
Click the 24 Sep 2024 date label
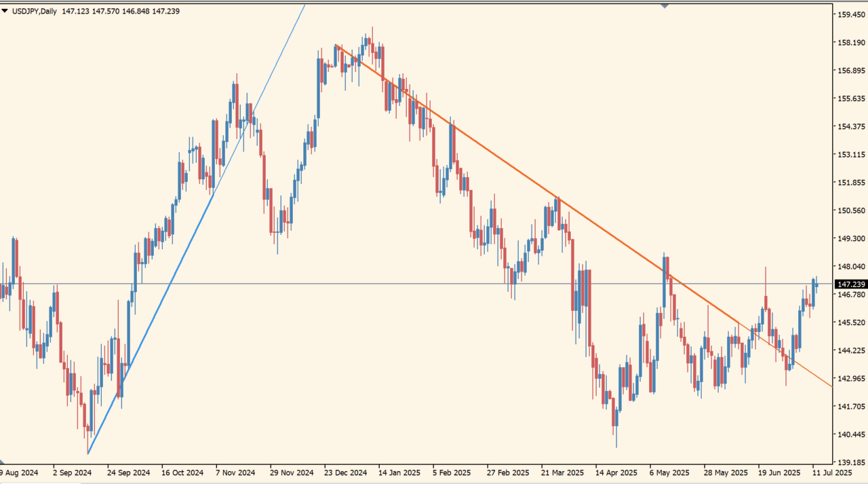click(128, 472)
